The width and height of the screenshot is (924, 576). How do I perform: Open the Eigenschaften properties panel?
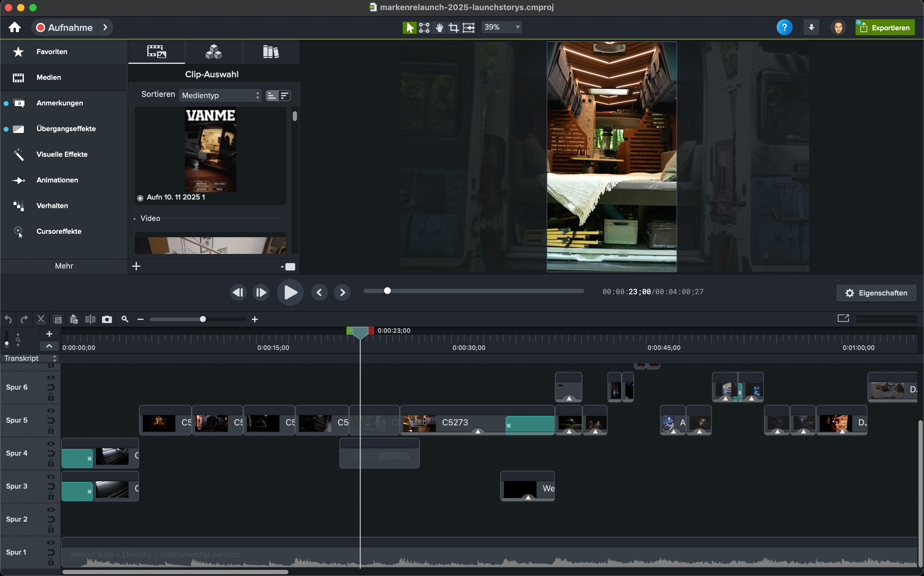click(x=876, y=293)
